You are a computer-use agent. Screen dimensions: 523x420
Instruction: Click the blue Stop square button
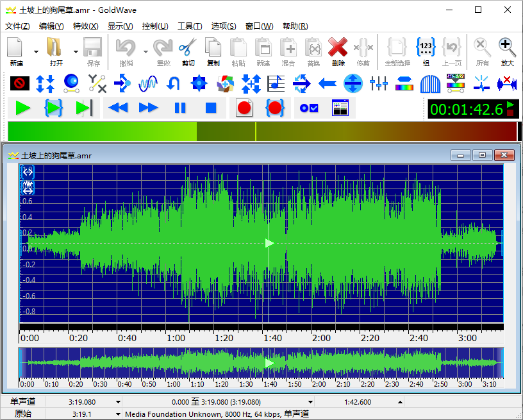[211, 108]
